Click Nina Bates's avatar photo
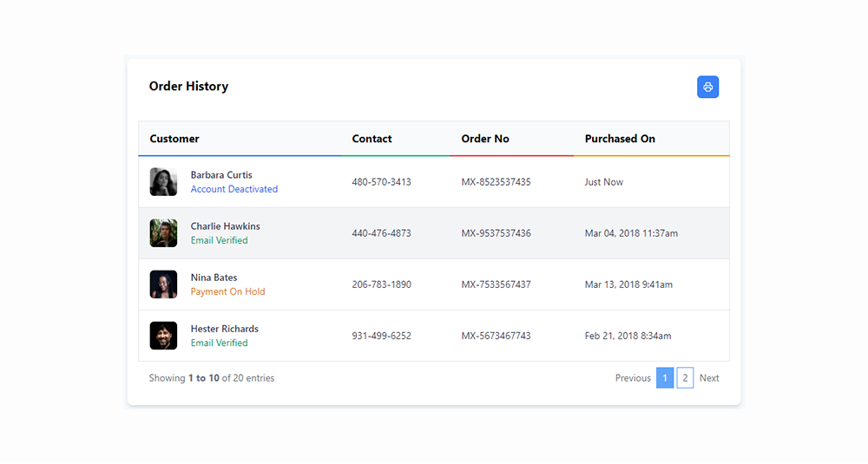The height and width of the screenshot is (464, 868). (x=163, y=284)
